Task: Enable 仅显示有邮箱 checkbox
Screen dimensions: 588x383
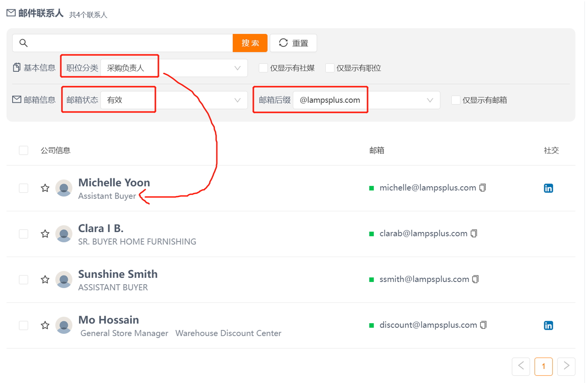Action: 456,100
